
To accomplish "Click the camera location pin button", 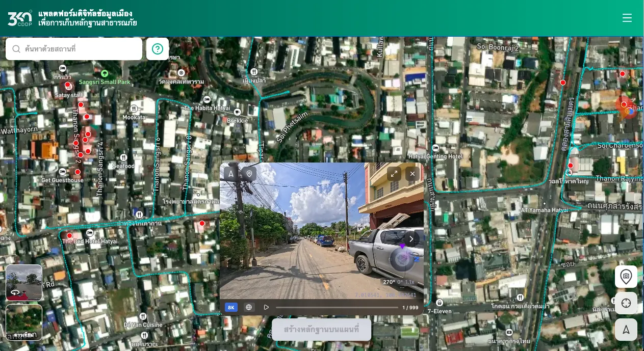I will tap(626, 277).
